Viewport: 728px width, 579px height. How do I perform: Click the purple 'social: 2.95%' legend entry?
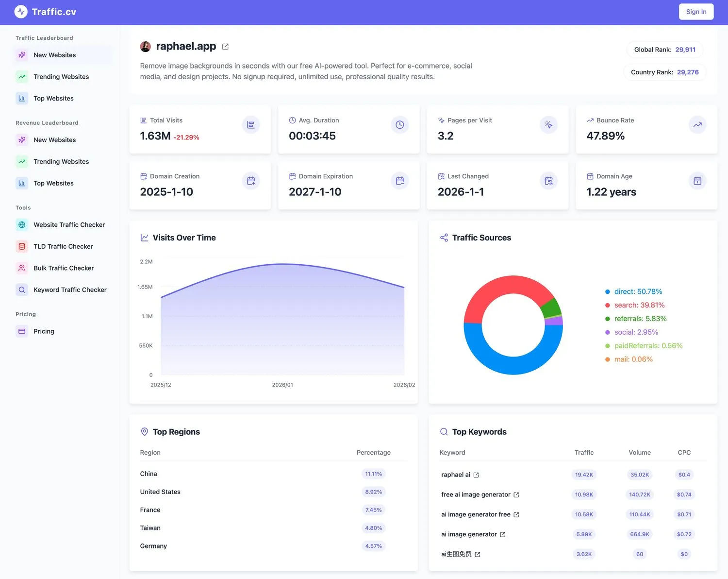tap(631, 332)
